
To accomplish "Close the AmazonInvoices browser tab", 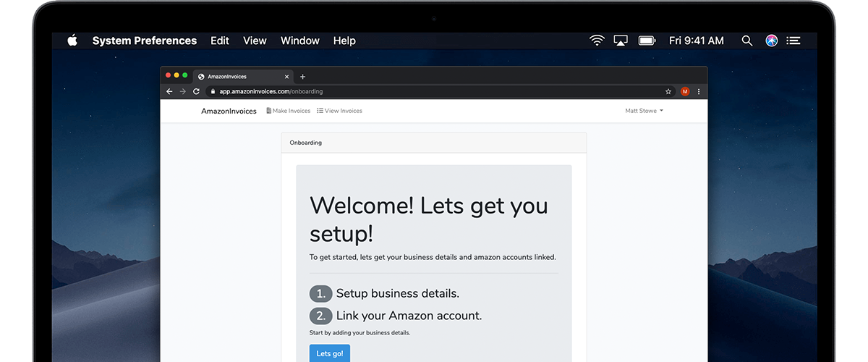I will coord(286,77).
